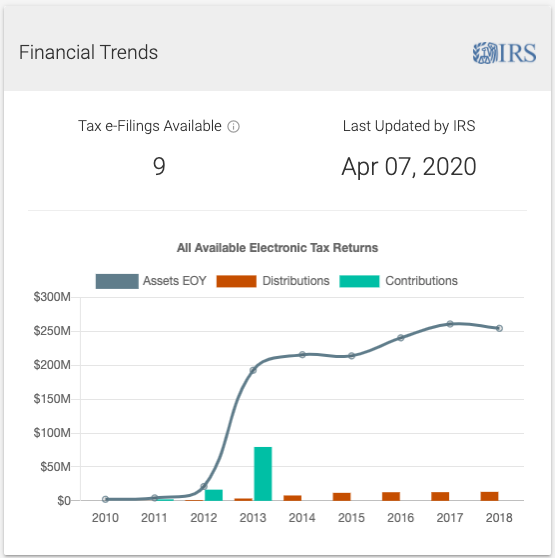Click the Tax e-Filings Available label

[150, 126]
